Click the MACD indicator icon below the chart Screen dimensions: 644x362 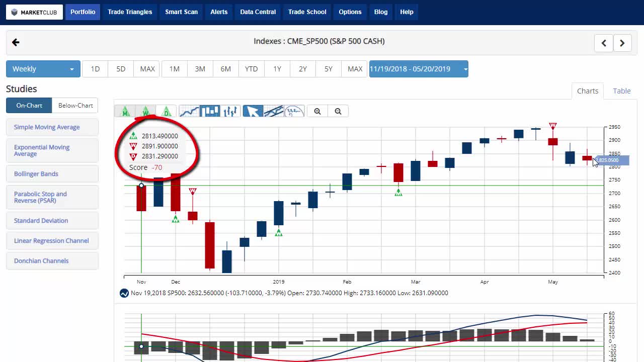pos(124,293)
